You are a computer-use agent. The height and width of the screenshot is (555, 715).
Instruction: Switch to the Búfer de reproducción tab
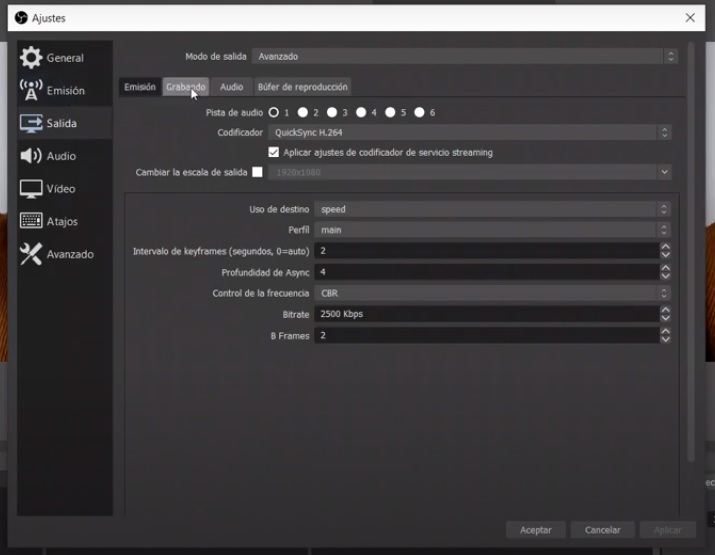coord(302,87)
